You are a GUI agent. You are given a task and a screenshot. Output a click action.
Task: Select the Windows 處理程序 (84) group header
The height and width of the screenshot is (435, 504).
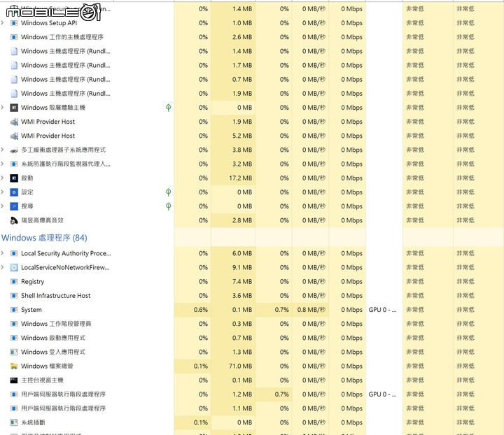tap(44, 238)
